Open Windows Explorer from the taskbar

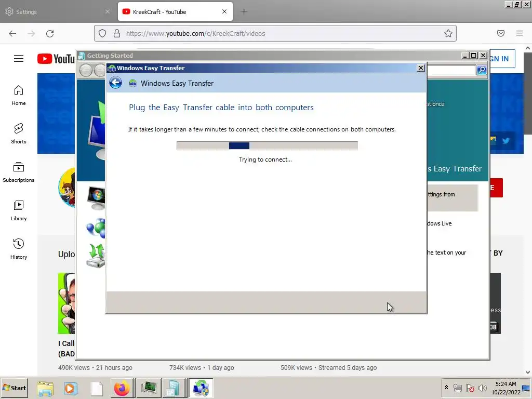(45, 389)
